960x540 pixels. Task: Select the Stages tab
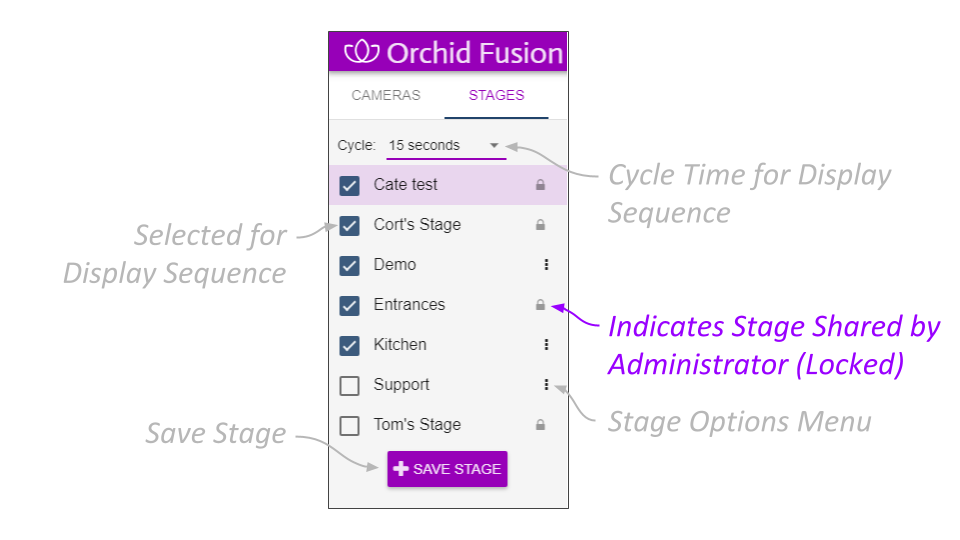(x=496, y=96)
